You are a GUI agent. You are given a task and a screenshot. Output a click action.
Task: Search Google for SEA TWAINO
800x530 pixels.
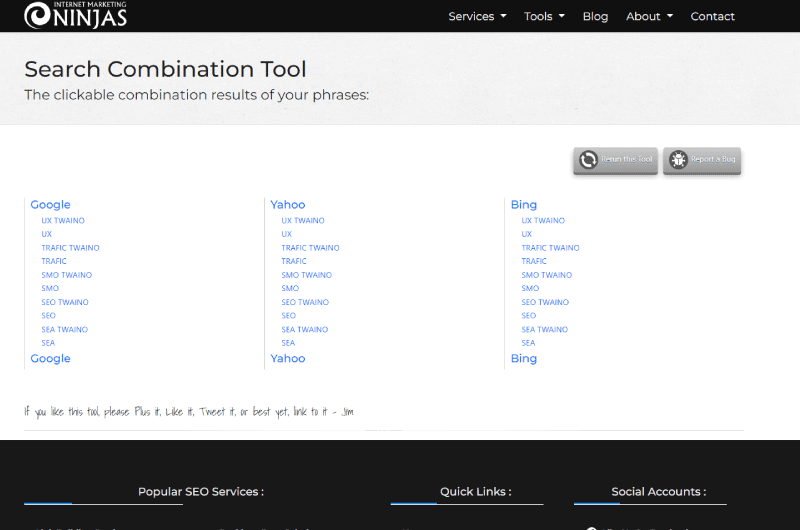(65, 330)
